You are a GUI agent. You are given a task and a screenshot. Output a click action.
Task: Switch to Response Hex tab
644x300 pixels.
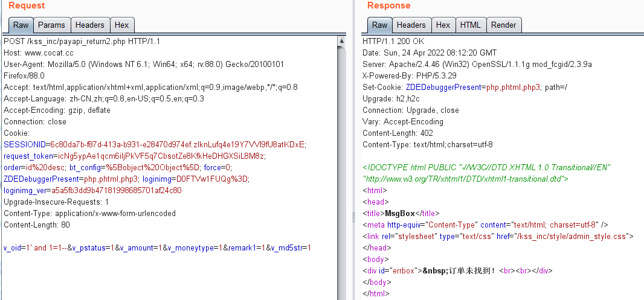click(443, 25)
